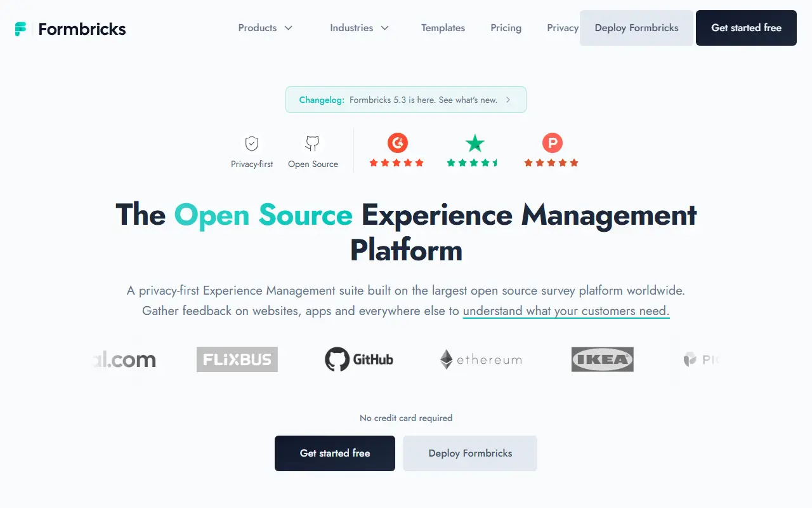The image size is (812, 508).
Task: Expand the Industries dropdown menu
Action: [x=359, y=28]
